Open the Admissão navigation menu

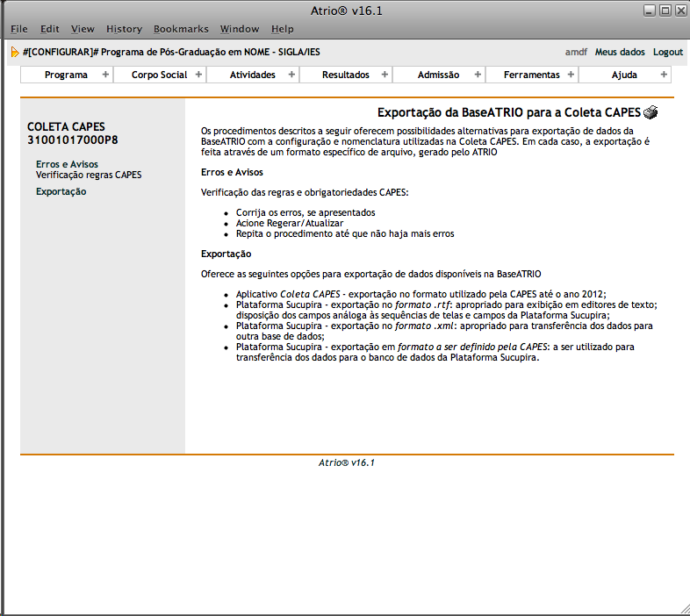pyautogui.click(x=438, y=75)
